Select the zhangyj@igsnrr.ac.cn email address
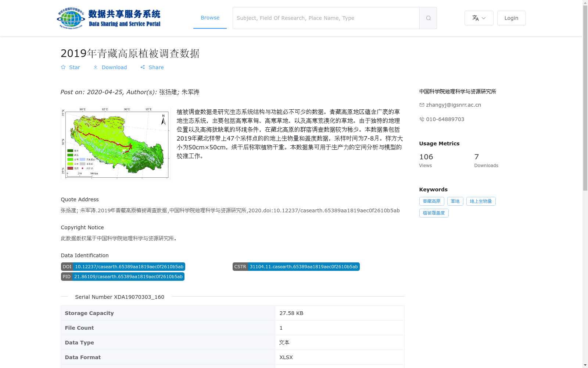The image size is (588, 368). 453,105
